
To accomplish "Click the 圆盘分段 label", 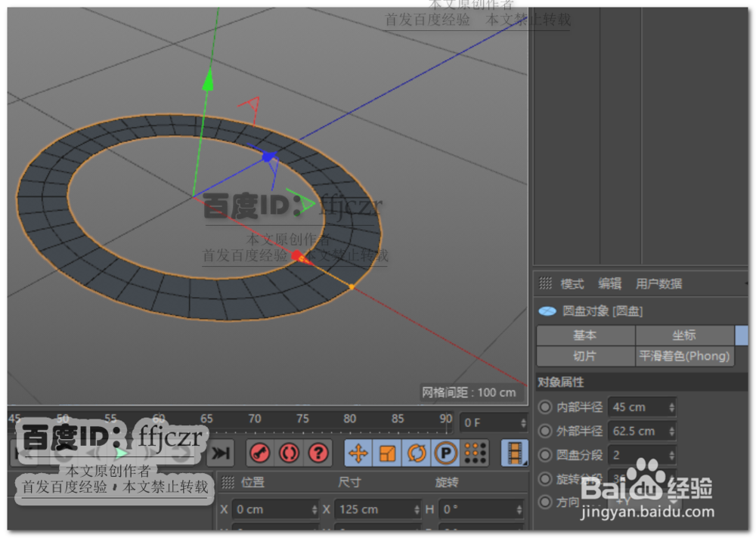I will click(x=579, y=455).
